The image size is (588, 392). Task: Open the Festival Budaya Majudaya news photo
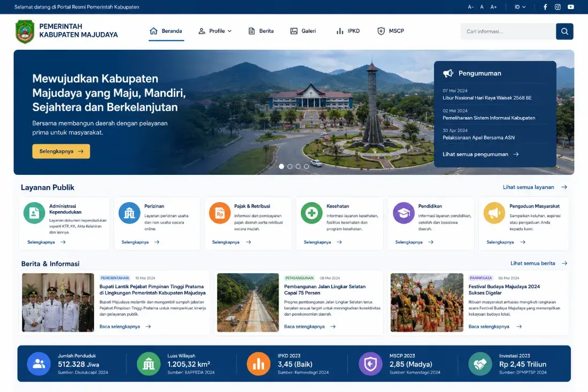[427, 302]
